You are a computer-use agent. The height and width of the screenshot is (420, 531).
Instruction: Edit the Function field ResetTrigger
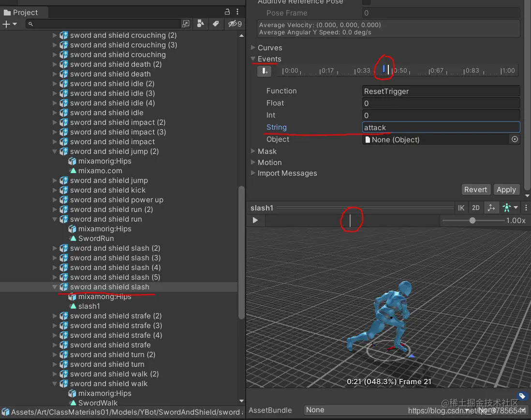tap(441, 91)
